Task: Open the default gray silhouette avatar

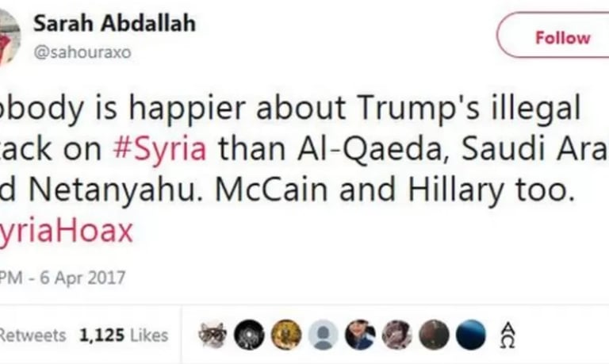Action: (324, 335)
